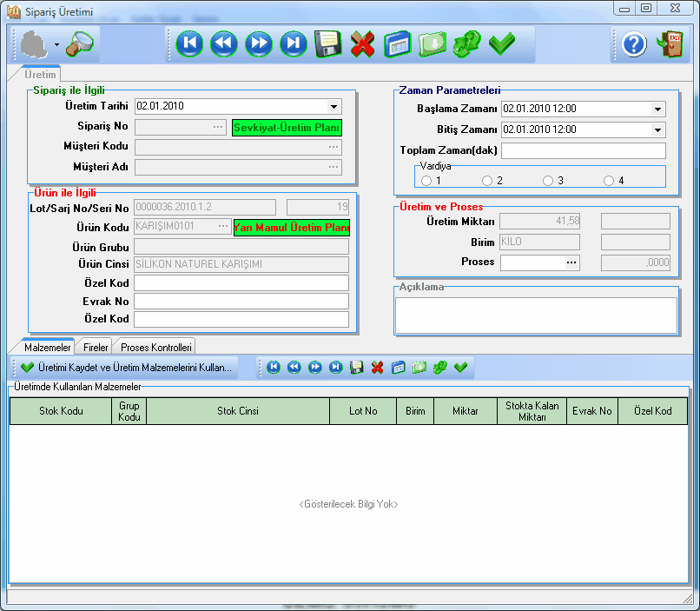Click the Sevkiyat-Üretim Planı button
Screen dimensions: 700x611
(287, 128)
